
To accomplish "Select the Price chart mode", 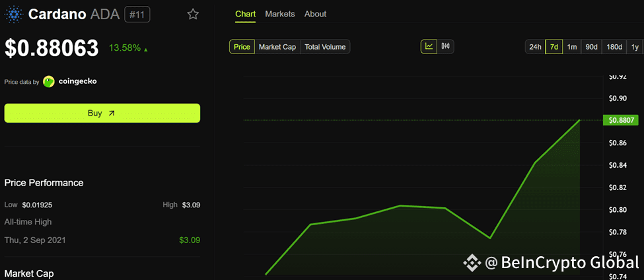I will coord(242,47).
